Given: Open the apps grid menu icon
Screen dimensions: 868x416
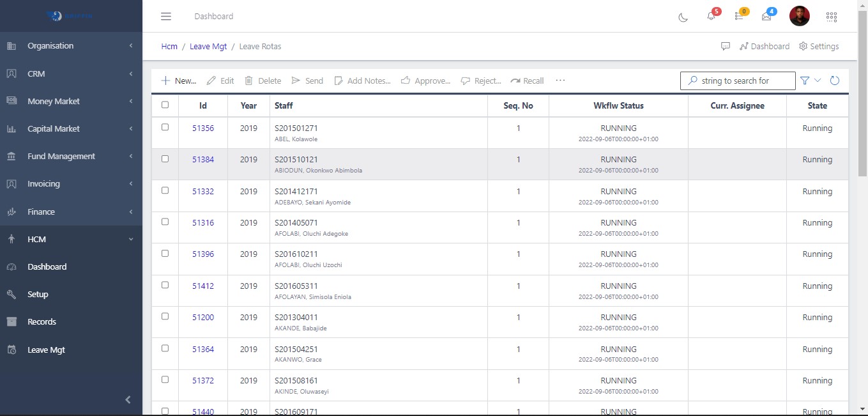Looking at the screenshot, I should (x=832, y=16).
